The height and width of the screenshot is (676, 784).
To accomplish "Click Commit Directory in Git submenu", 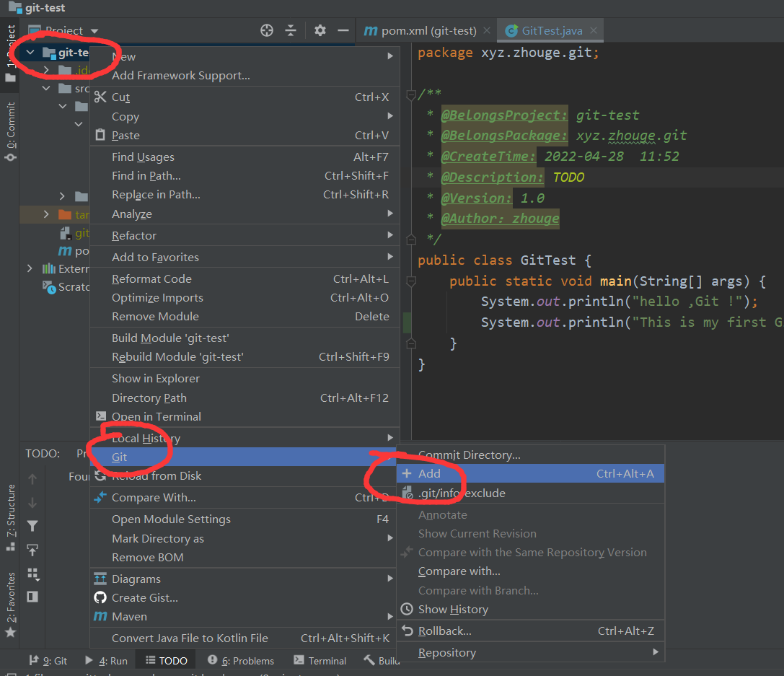I will (x=531, y=455).
